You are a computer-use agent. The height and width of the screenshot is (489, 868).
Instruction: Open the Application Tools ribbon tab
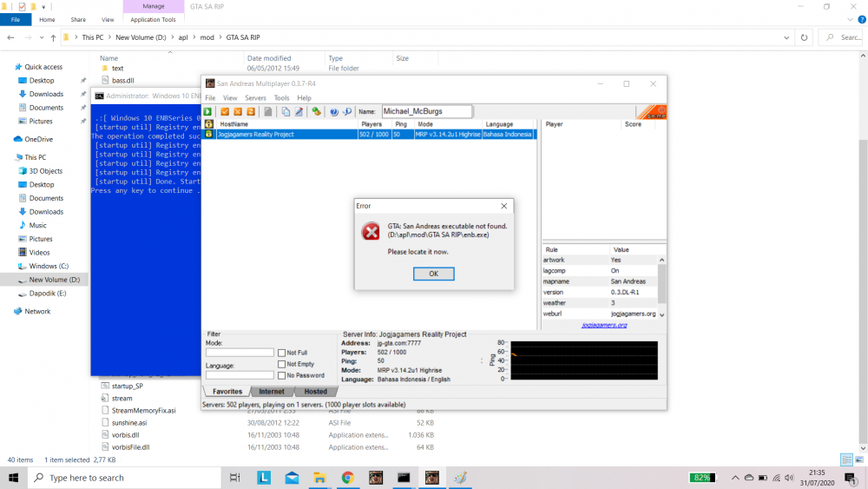click(x=153, y=19)
